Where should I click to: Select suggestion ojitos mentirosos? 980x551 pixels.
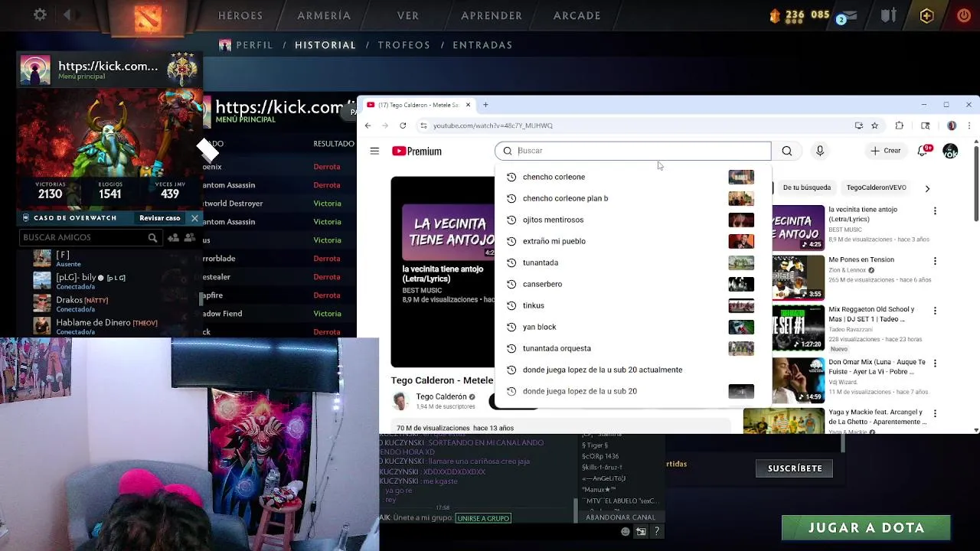pyautogui.click(x=633, y=220)
